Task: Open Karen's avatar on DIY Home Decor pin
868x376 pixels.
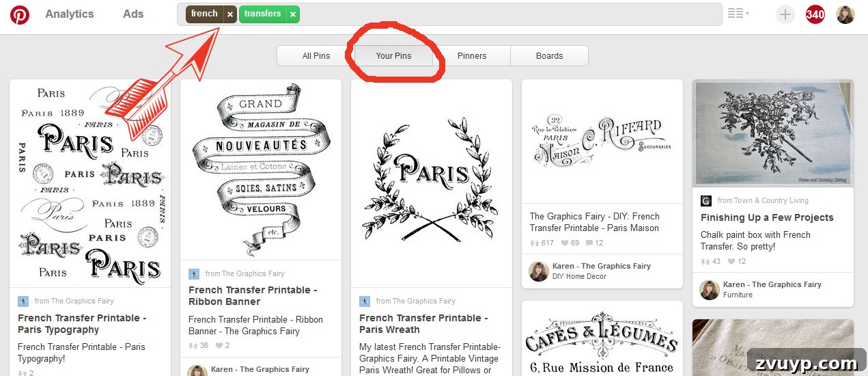Action: click(539, 271)
